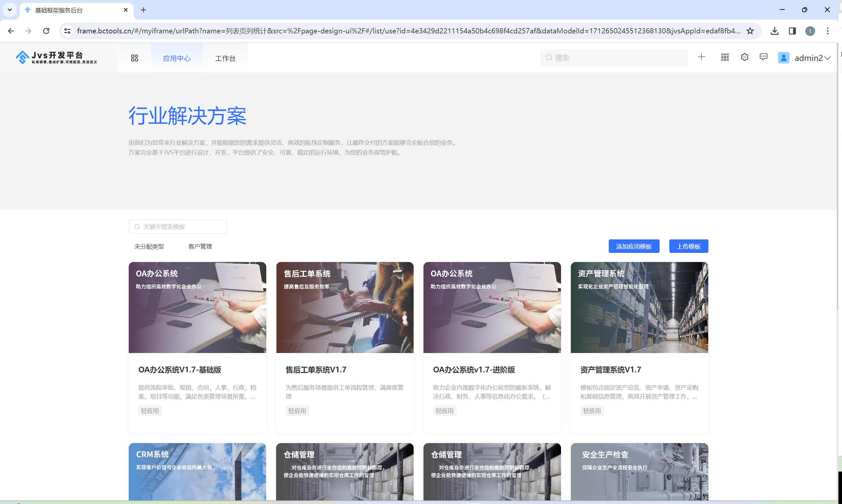
Task: Open the CRM系统 template thumbnail
Action: tap(197, 472)
